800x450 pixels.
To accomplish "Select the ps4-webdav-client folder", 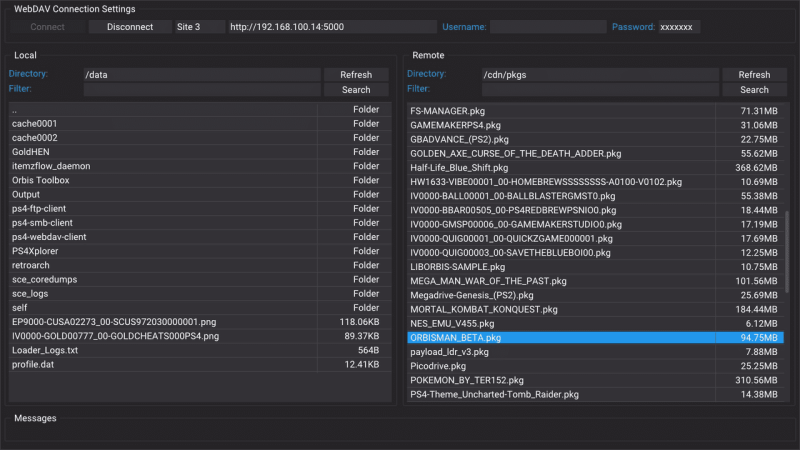I will (x=200, y=237).
